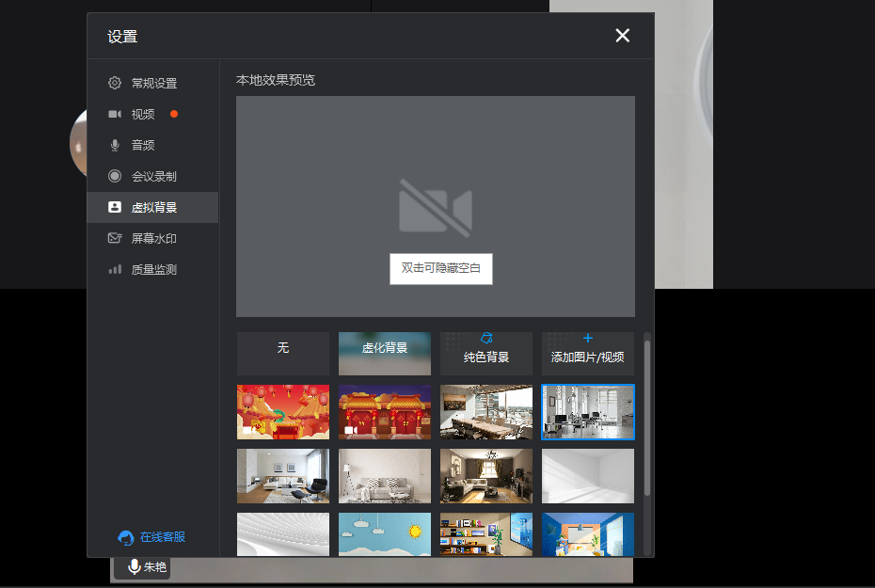Open 在线客服 online support link
The width and height of the screenshot is (875, 588).
163,536
